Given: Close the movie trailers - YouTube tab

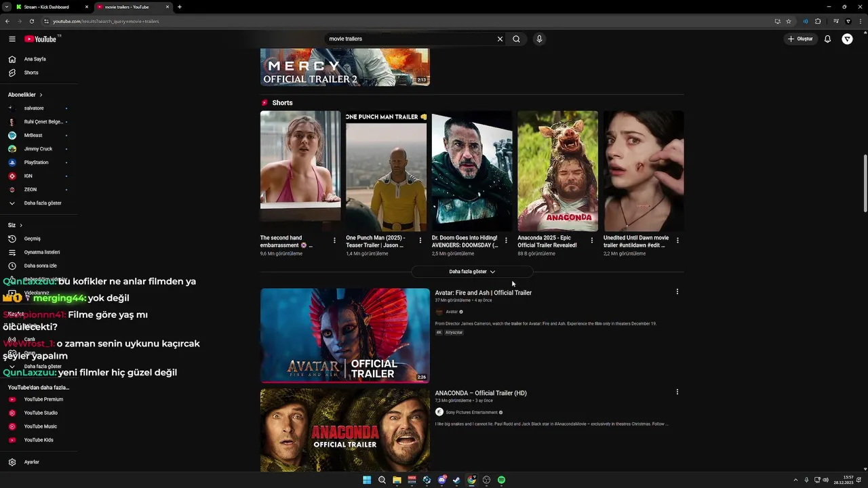Looking at the screenshot, I should click(x=168, y=7).
